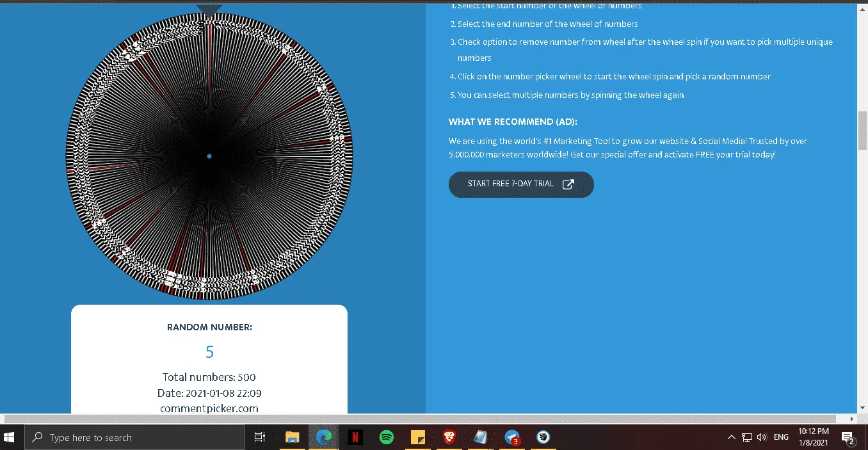Click the vertical scrollbar thumb
868x450 pixels.
862,131
